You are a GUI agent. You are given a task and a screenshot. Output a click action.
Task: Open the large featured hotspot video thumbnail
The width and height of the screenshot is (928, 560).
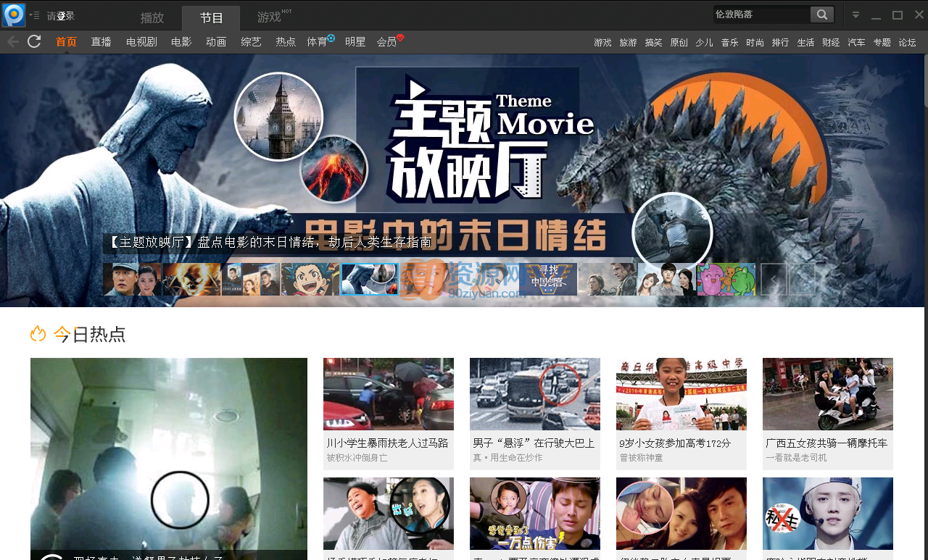[169, 459]
